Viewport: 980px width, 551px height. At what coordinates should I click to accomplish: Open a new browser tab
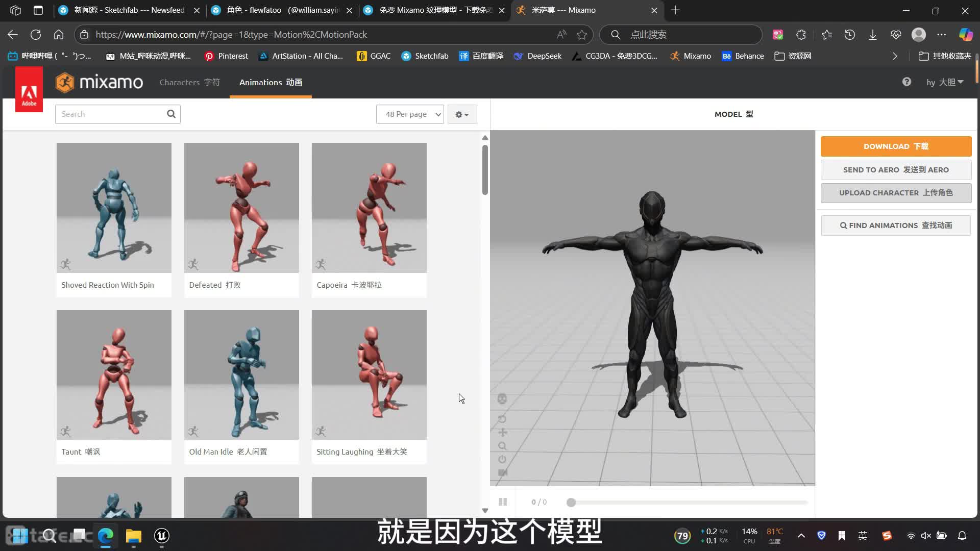tap(675, 10)
